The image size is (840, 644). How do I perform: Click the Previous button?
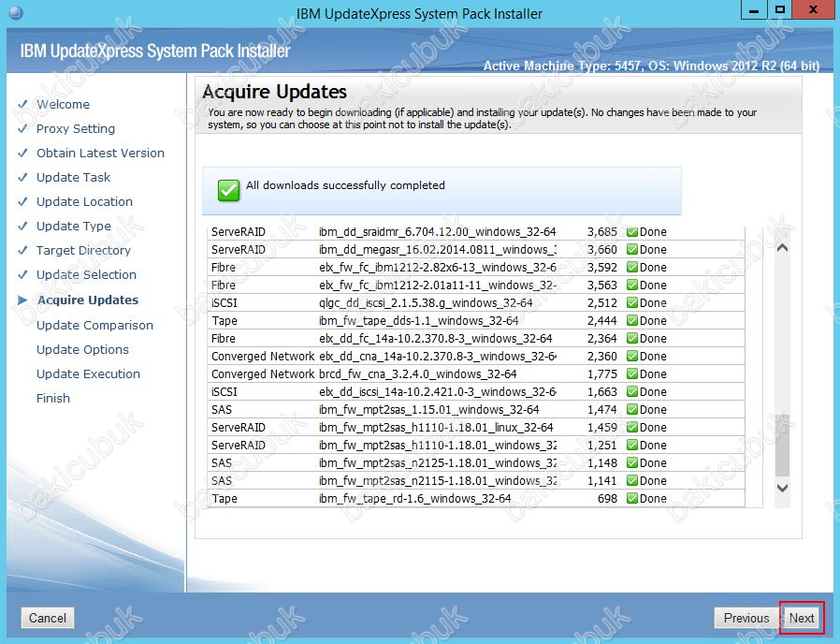[x=746, y=618]
